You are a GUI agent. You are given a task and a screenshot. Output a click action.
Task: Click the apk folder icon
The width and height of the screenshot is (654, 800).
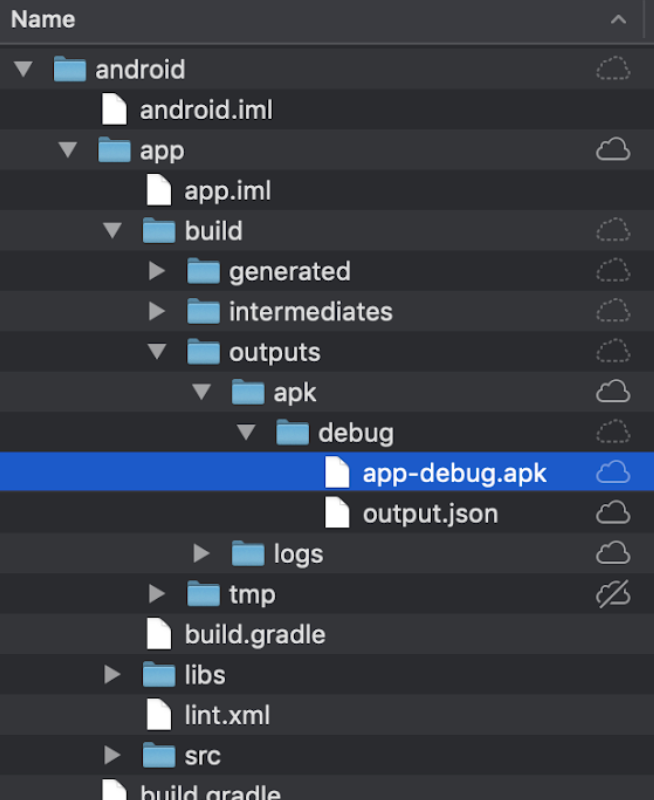point(248,392)
